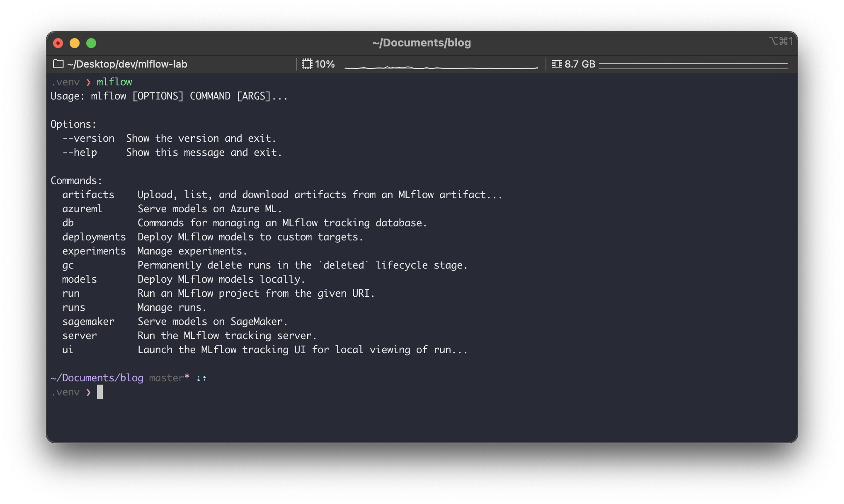Click the ~/Desktop/dev/mlflow-lab path label
Image resolution: width=844 pixels, height=504 pixels.
127,64
